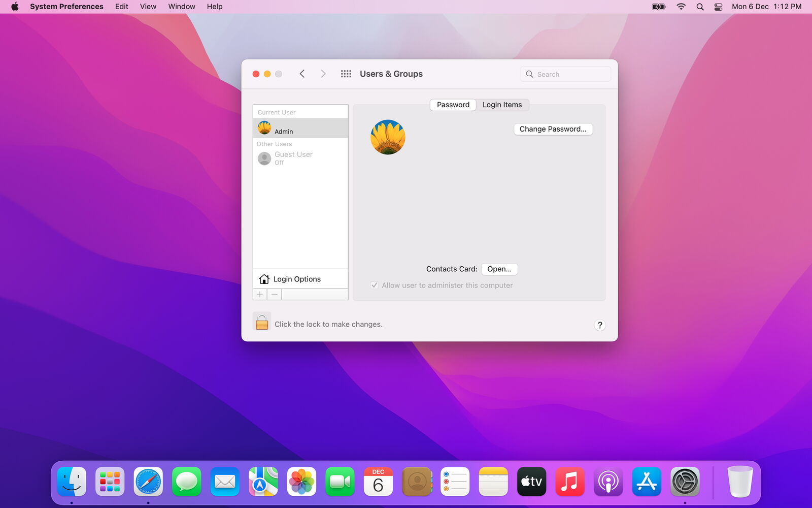The height and width of the screenshot is (508, 812).
Task: Open the View menu
Action: click(x=148, y=7)
